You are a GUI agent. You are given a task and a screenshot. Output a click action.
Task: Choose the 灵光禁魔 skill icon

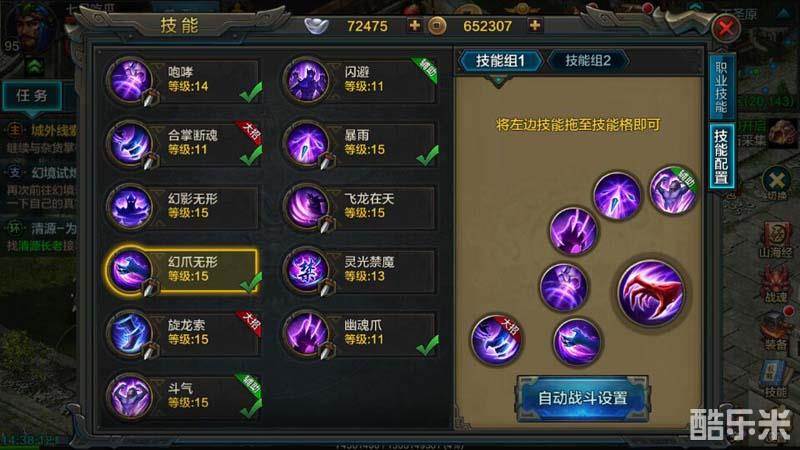click(x=307, y=270)
